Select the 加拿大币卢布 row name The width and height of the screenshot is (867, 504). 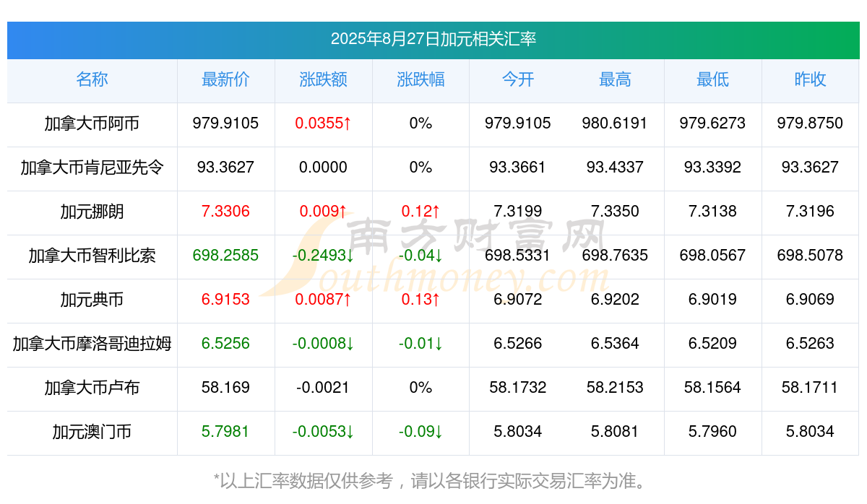pos(92,388)
